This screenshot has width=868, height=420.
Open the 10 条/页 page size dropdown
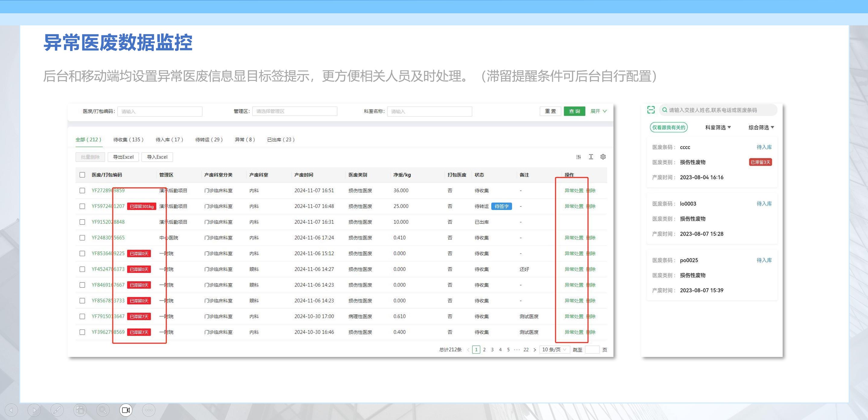pos(554,350)
